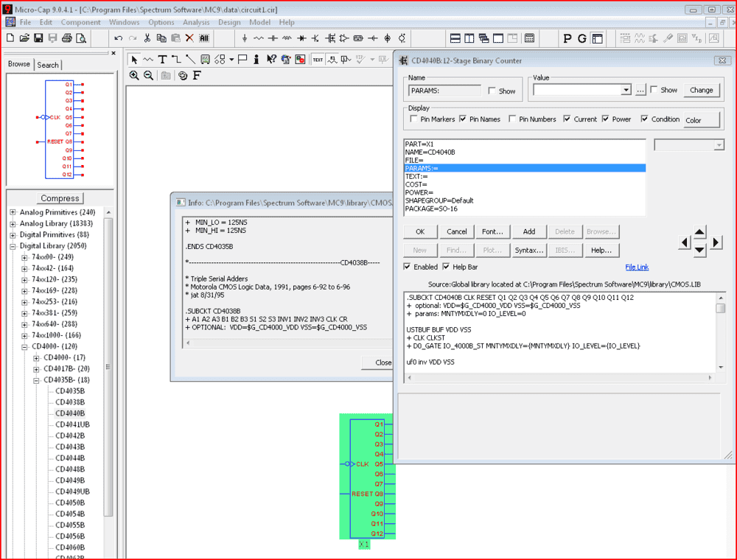The width and height of the screenshot is (737, 560).
Task: Select the Diode component icon
Action: (301, 38)
